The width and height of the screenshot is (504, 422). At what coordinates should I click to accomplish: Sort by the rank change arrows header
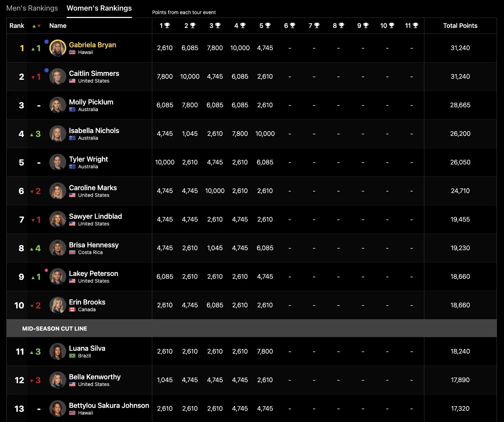tap(36, 26)
